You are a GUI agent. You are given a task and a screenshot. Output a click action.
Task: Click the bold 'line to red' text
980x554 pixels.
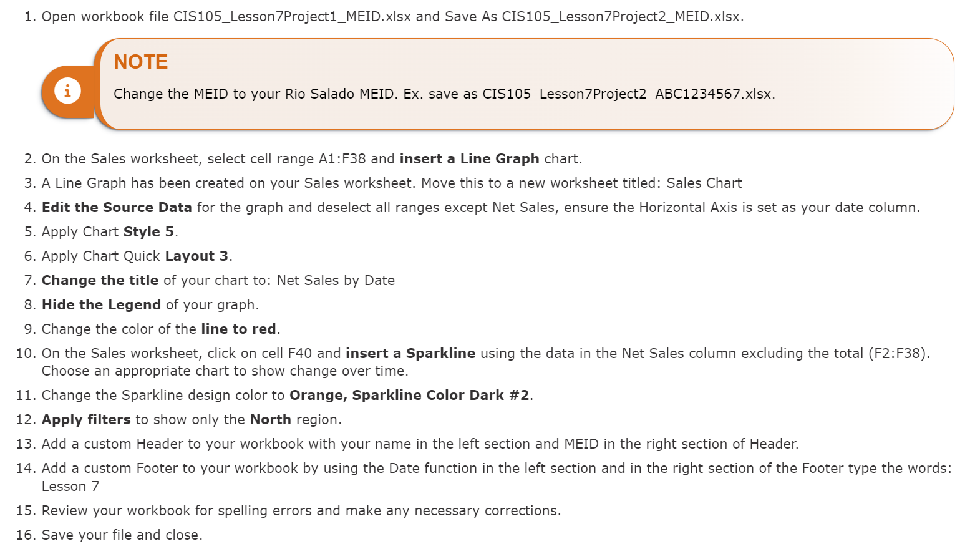coord(238,329)
